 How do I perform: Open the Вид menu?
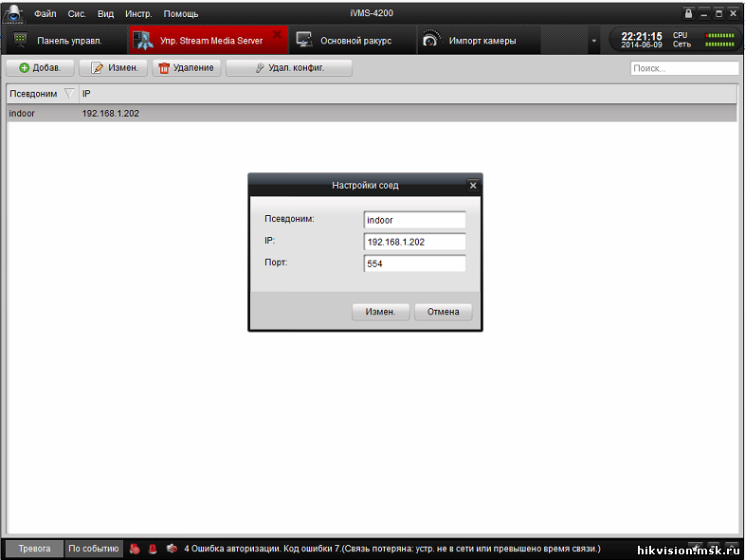pyautogui.click(x=105, y=14)
